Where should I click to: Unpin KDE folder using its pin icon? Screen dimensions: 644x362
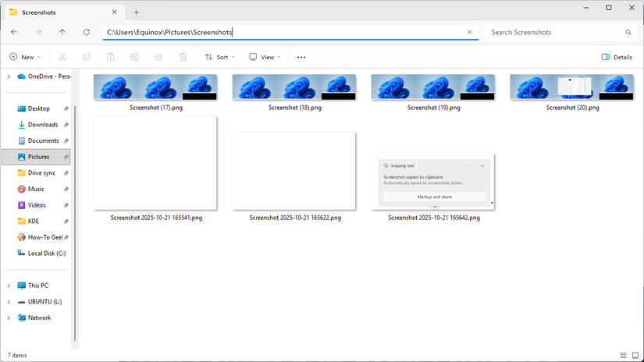tap(66, 222)
